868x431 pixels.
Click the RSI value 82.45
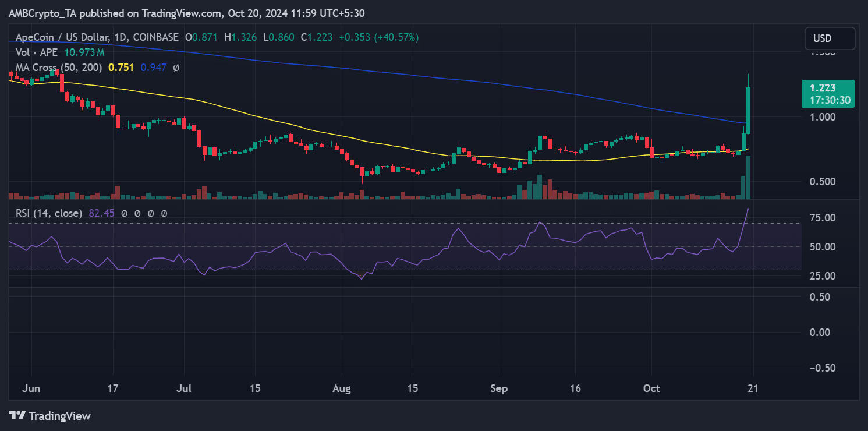tap(101, 214)
